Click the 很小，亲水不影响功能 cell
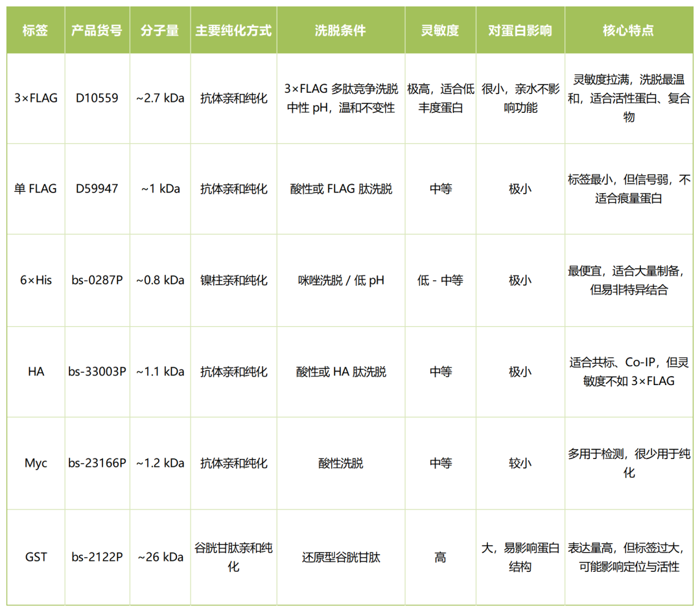Screen dimensions: 700x612 coord(520,98)
